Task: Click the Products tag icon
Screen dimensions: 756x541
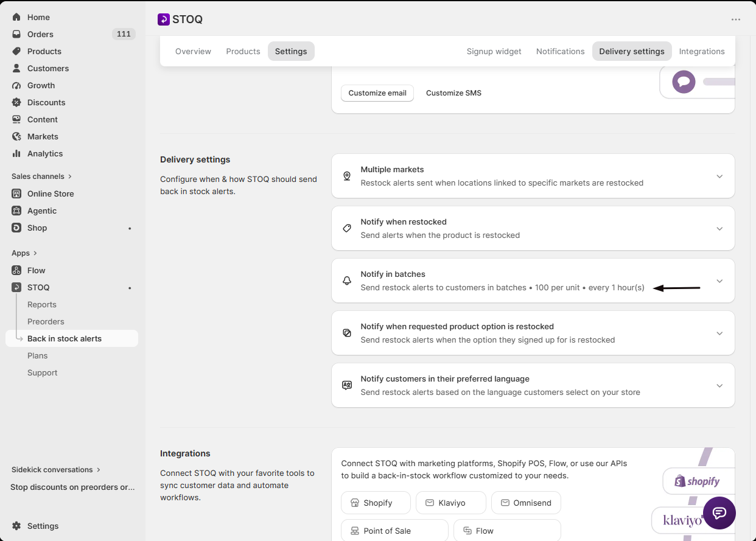Action: pos(16,51)
